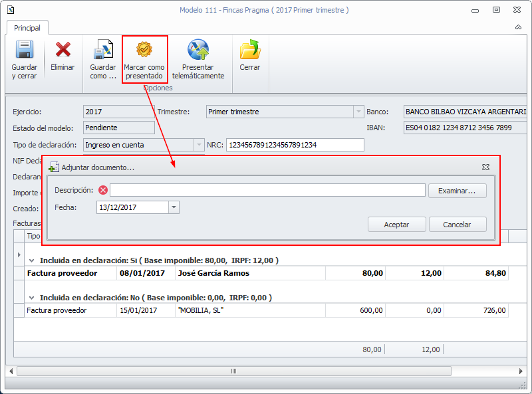Click into the Descripción text field

pyautogui.click(x=267, y=190)
